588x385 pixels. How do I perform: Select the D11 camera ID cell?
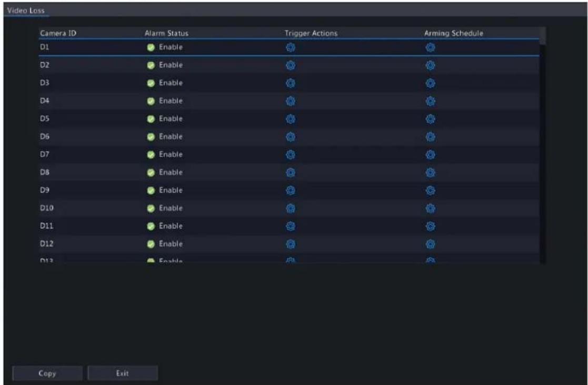coord(46,226)
